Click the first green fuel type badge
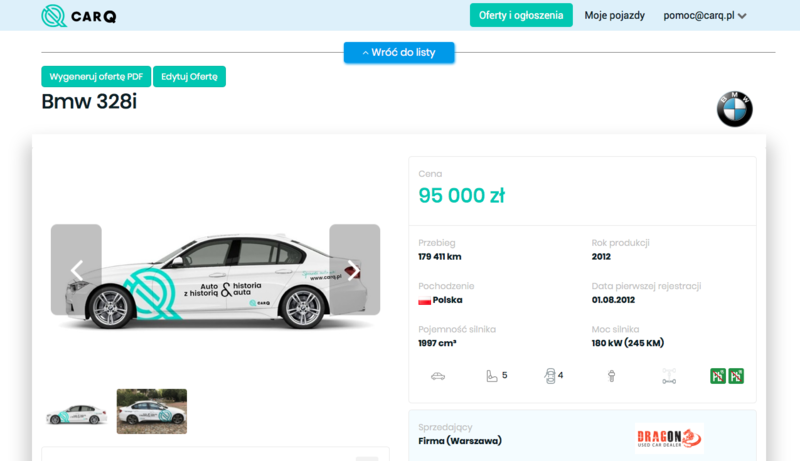Screen dimensions: 800x461 coord(717,376)
